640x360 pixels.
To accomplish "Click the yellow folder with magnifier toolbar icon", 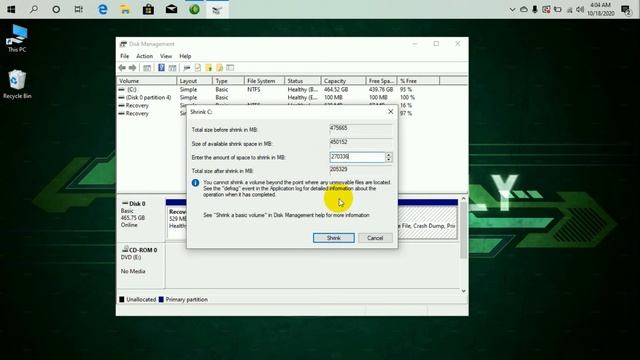I will [x=220, y=68].
